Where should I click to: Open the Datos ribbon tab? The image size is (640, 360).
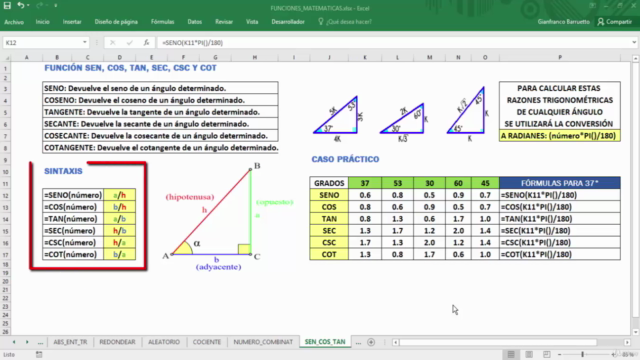click(195, 22)
